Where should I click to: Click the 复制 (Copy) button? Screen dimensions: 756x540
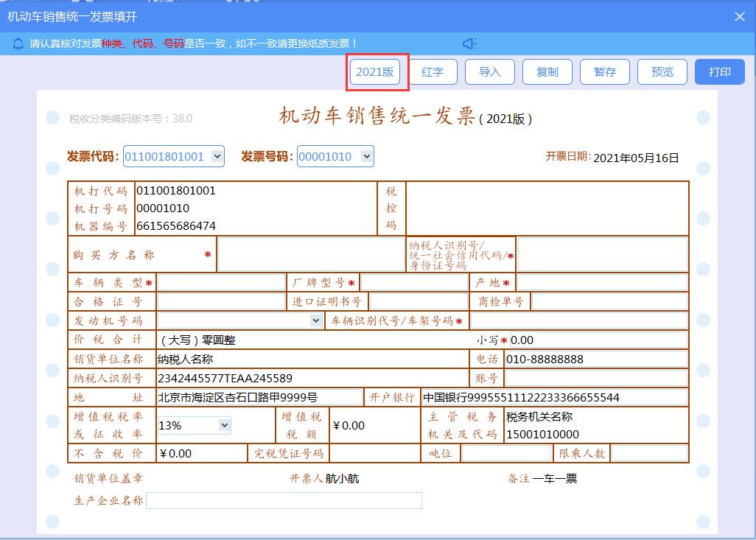click(x=547, y=71)
